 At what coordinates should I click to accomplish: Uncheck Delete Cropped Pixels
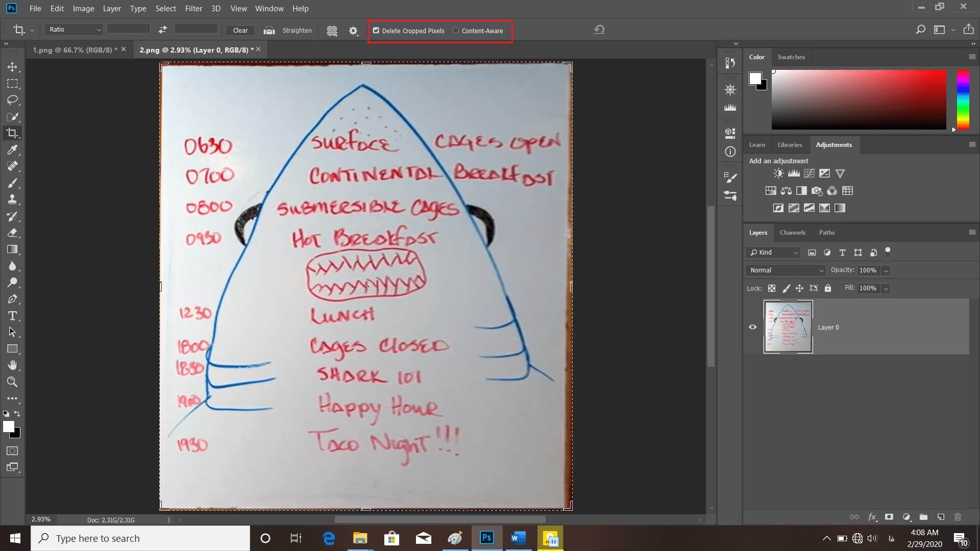click(x=376, y=31)
